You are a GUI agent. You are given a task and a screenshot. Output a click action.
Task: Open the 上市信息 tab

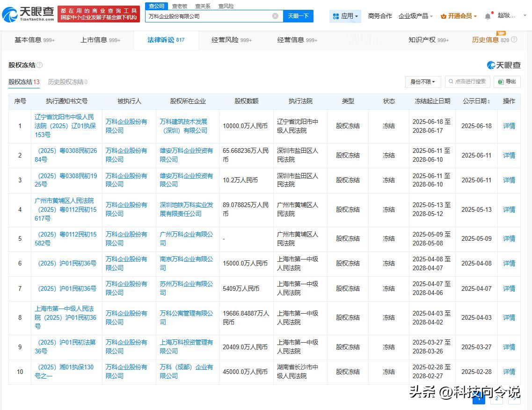(100, 40)
